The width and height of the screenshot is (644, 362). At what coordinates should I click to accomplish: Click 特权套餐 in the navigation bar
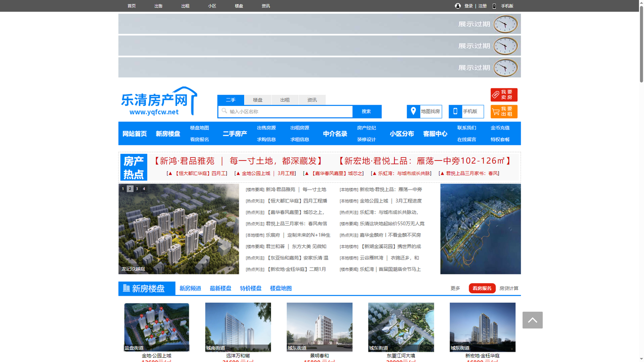point(500,139)
